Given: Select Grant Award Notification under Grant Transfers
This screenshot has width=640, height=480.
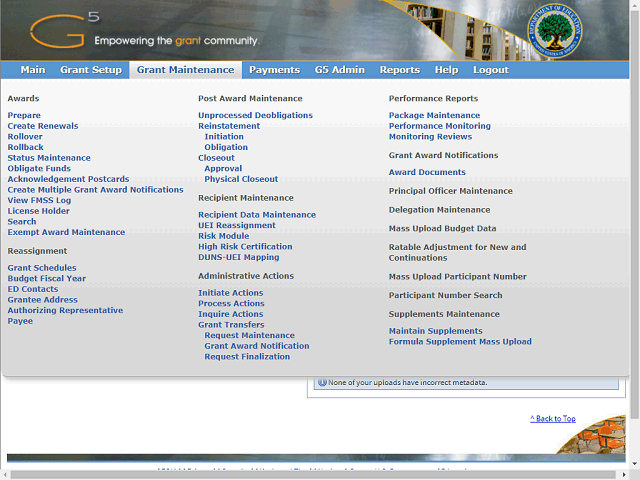Looking at the screenshot, I should pyautogui.click(x=257, y=346).
